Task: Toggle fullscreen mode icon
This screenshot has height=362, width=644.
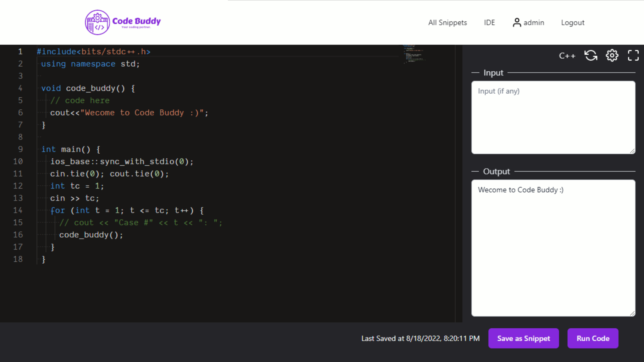Action: [633, 56]
